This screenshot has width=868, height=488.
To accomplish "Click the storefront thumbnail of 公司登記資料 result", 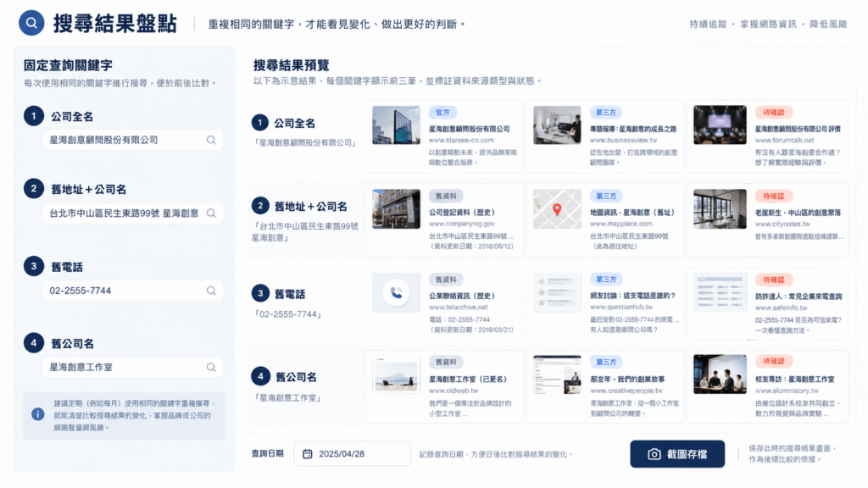I will [x=396, y=209].
